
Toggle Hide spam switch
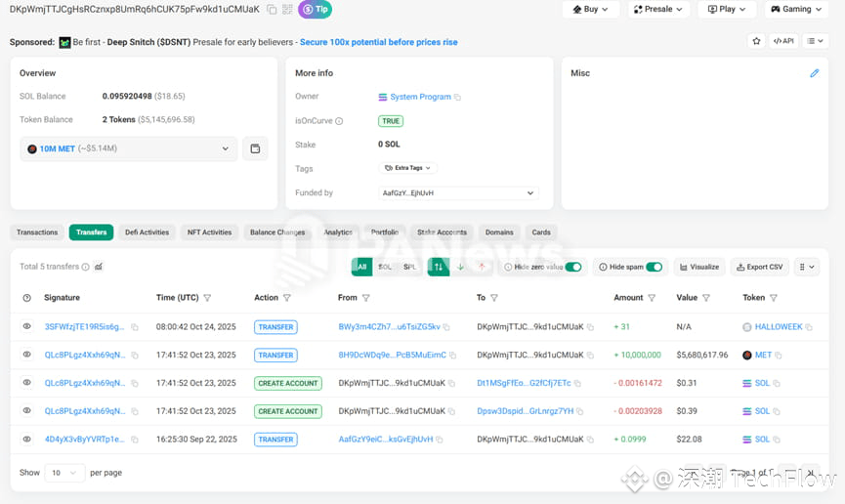[x=655, y=267]
